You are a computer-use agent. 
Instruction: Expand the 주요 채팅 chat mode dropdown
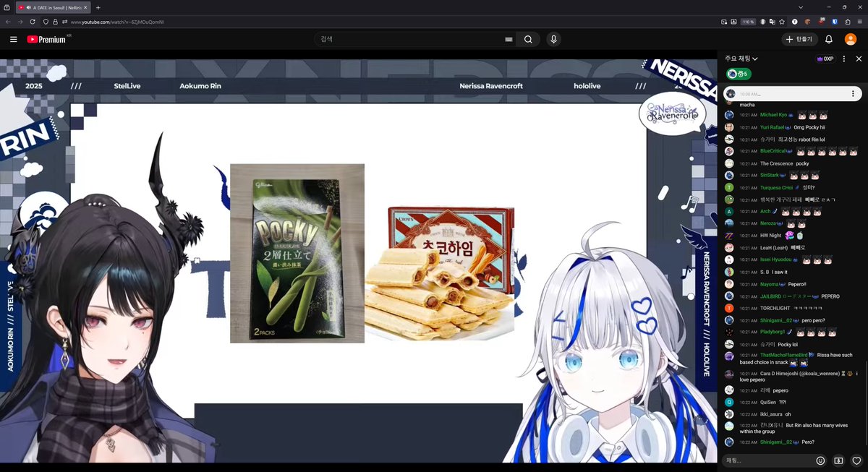(741, 59)
